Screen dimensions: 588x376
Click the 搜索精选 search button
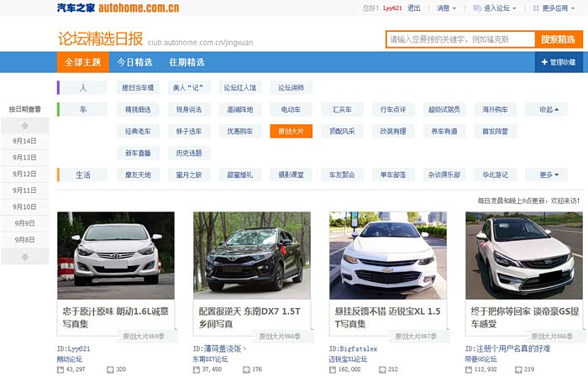[x=558, y=39]
